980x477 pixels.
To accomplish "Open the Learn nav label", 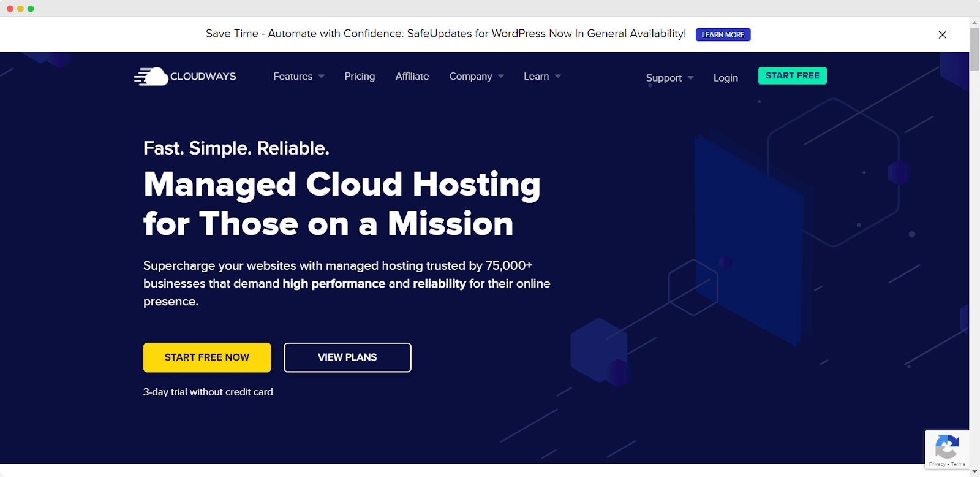I will (536, 76).
